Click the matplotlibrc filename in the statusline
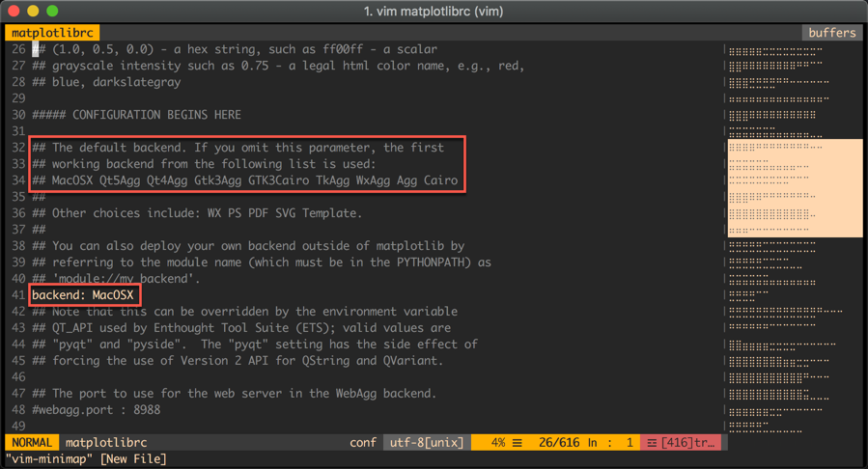The height and width of the screenshot is (469, 868). pos(104,443)
